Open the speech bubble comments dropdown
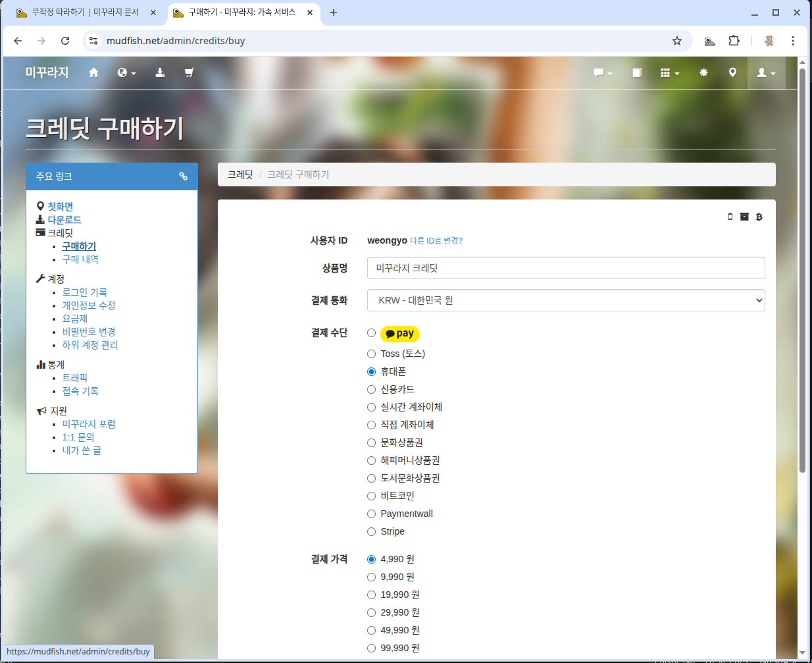The image size is (812, 663). [x=603, y=72]
